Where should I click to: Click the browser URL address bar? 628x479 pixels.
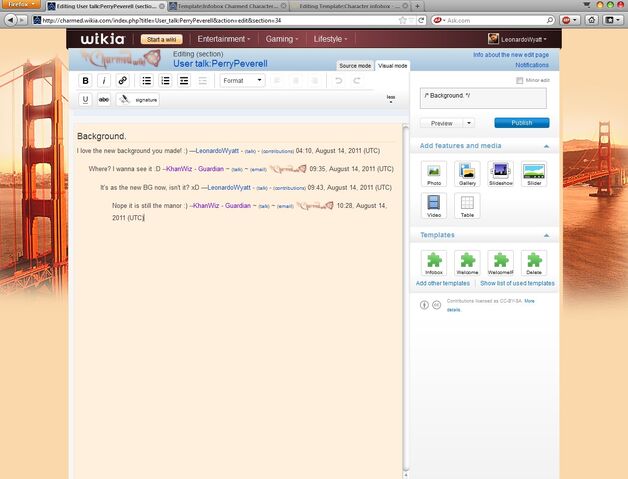click(x=219, y=20)
